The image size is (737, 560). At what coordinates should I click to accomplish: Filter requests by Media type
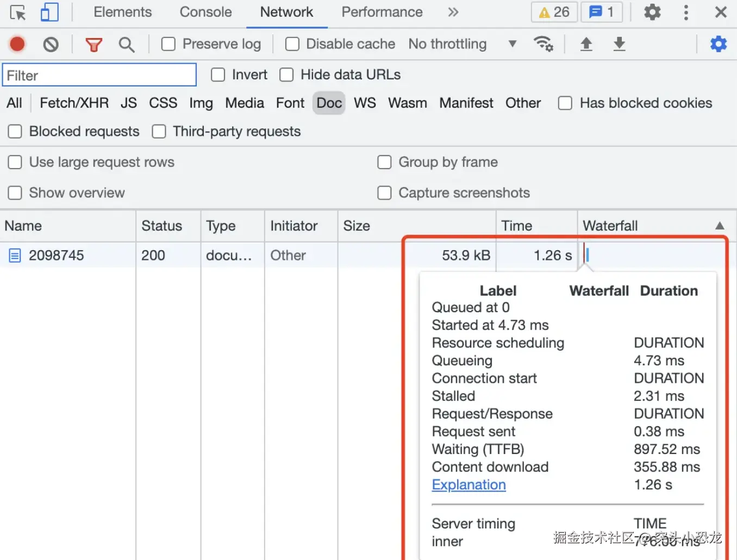click(x=245, y=103)
